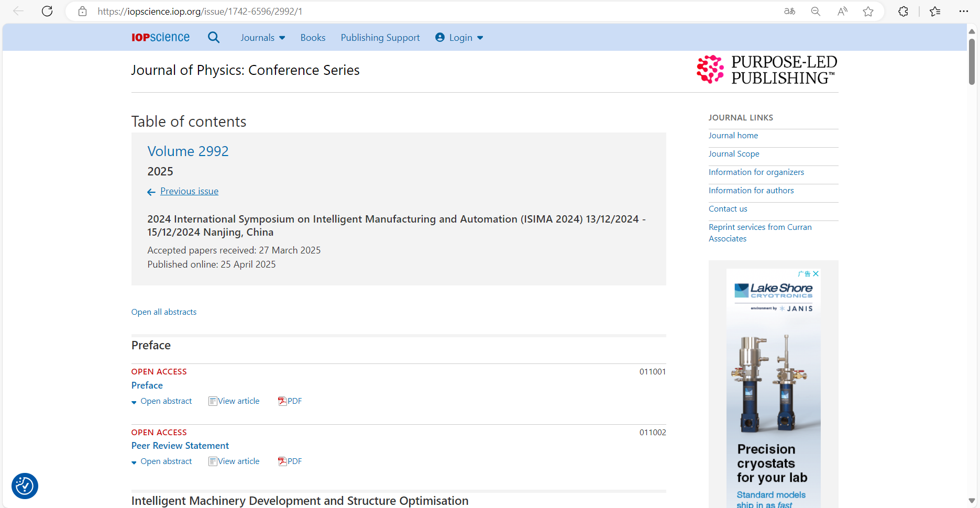Screen dimensions: 980x508
Task: Open browser extensions puzzle icon
Action: 903,11
